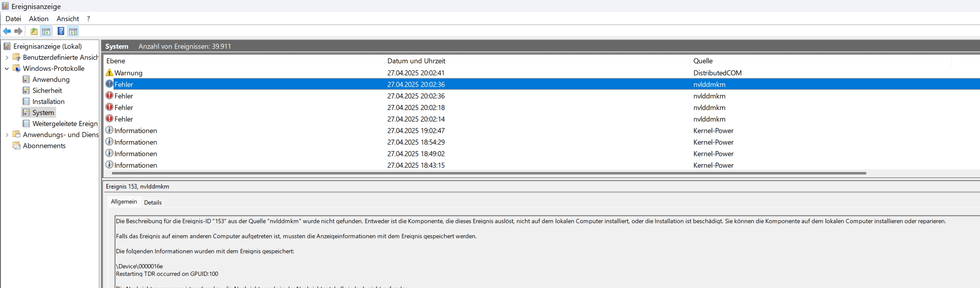Click the Ereignisanzeige (Lokal) root icon
Image resolution: width=980 pixels, height=288 pixels.
click(7, 46)
